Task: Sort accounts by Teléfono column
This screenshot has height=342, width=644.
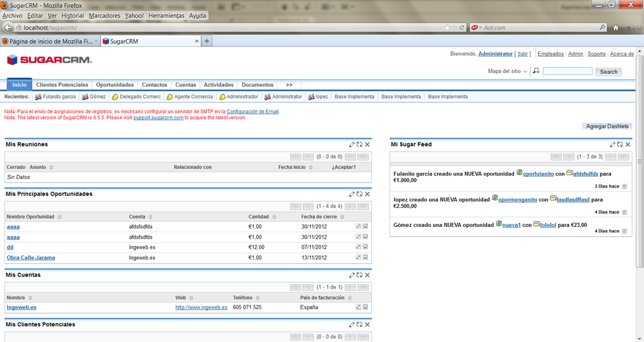Action: coord(246,297)
